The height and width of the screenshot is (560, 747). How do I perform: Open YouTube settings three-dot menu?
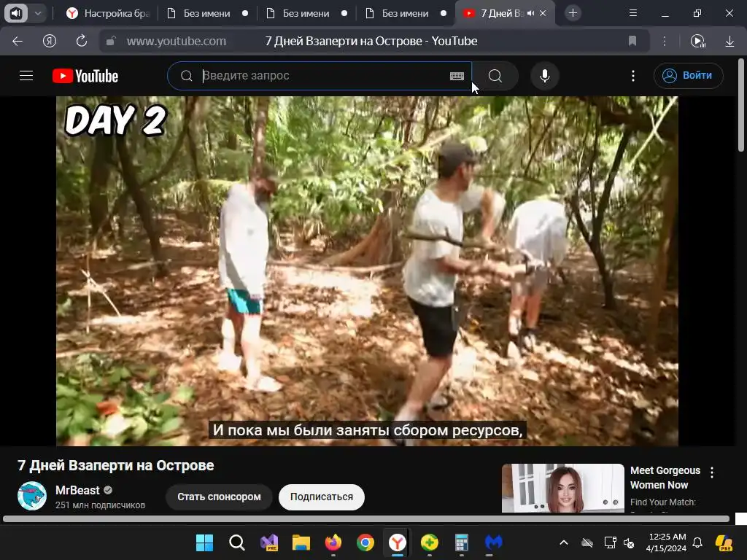(633, 76)
